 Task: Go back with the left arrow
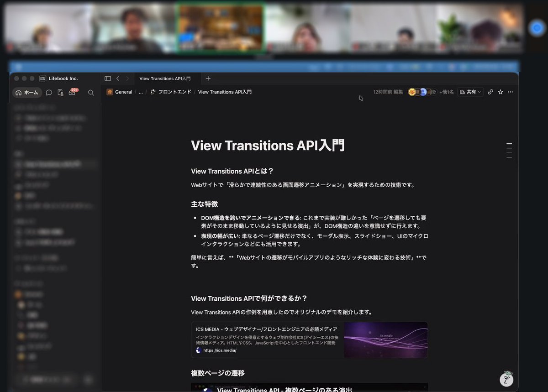tap(118, 78)
